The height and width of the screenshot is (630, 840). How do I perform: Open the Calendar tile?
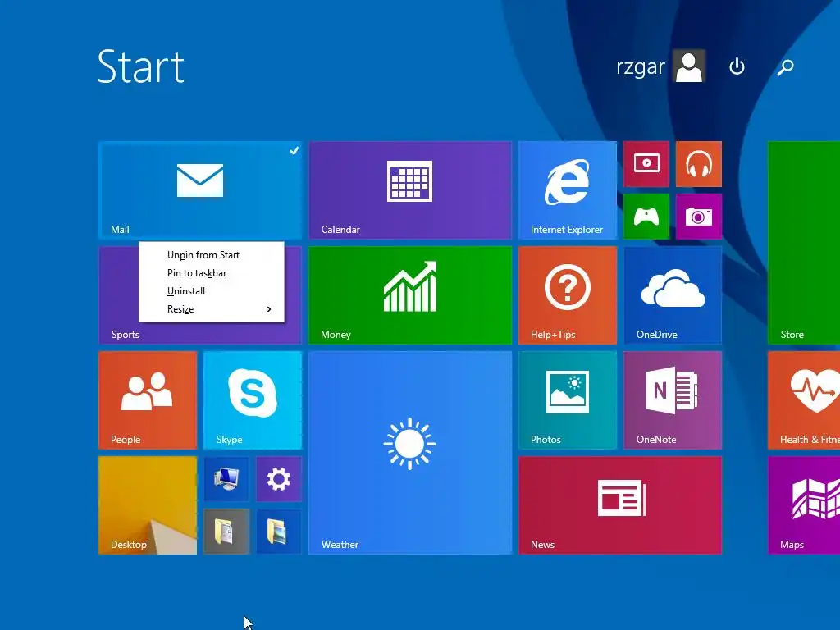(x=410, y=190)
